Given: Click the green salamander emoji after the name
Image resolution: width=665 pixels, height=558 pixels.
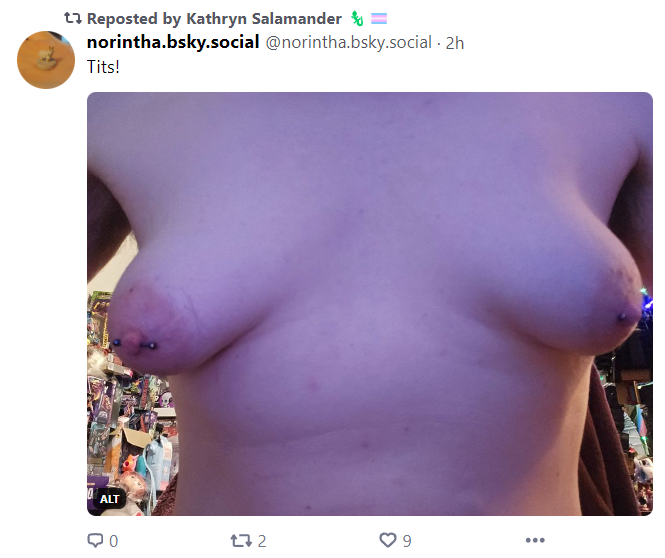Looking at the screenshot, I should pyautogui.click(x=357, y=19).
